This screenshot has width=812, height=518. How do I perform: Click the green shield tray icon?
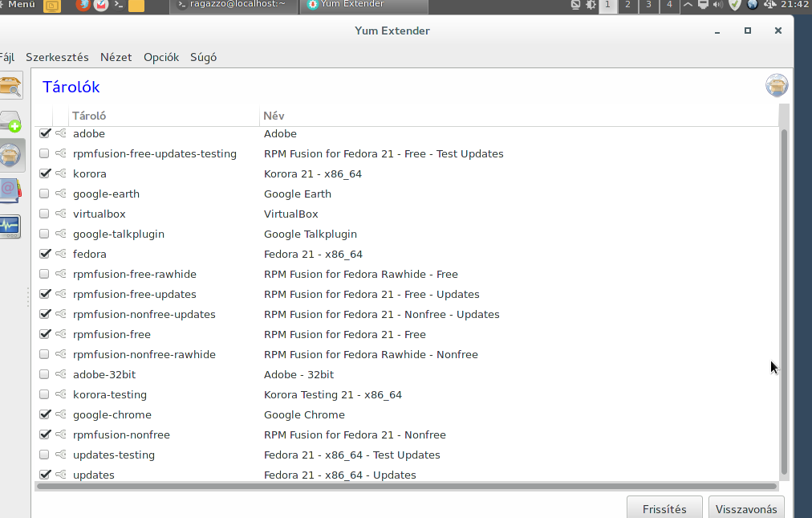(735, 5)
